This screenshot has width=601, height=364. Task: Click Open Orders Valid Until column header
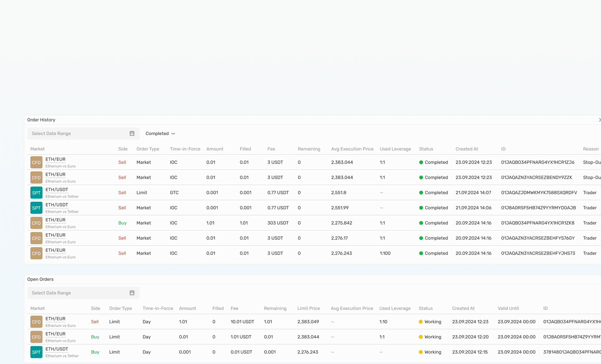508,308
